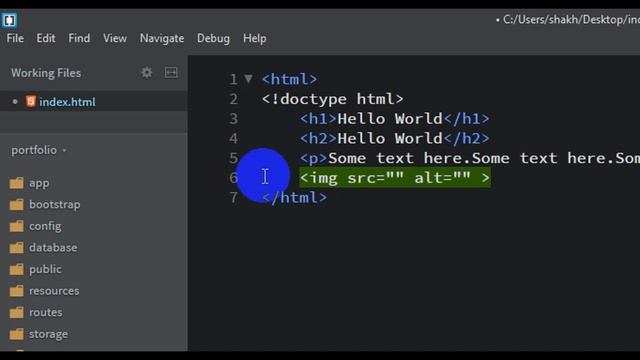
Task: Expand the storage folder
Action: [48, 334]
